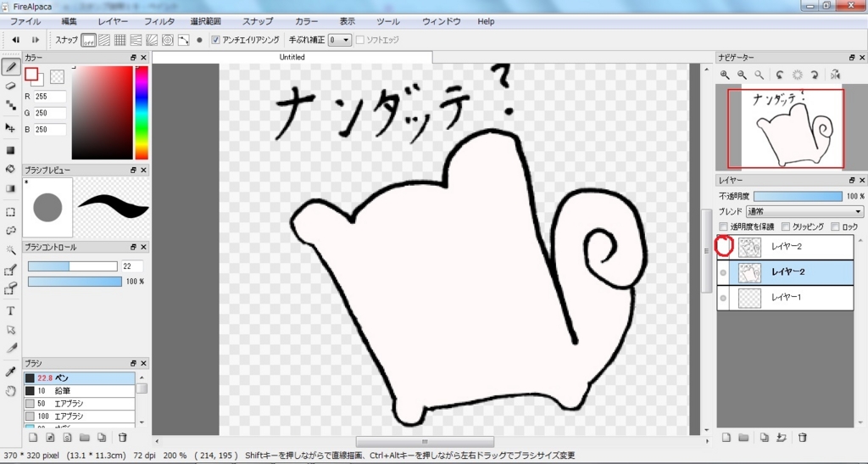Select the Eyedropper tool

(10, 372)
